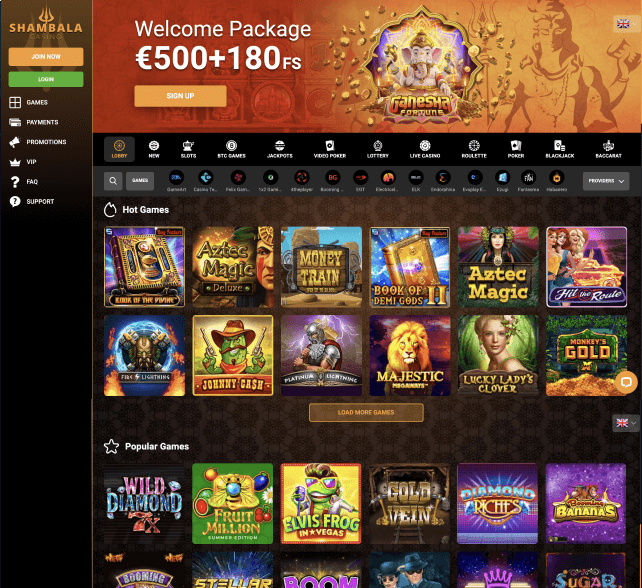Open the Money Train game thumbnail

coord(321,267)
